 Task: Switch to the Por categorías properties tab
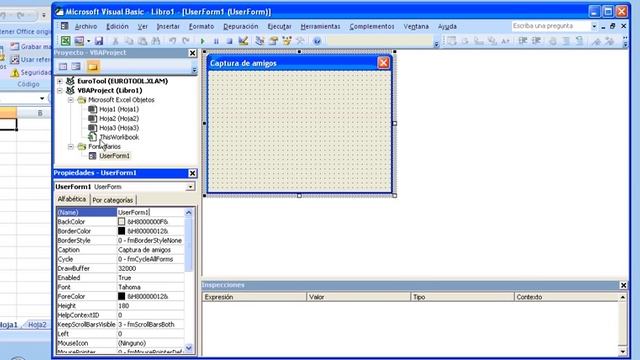point(112,200)
